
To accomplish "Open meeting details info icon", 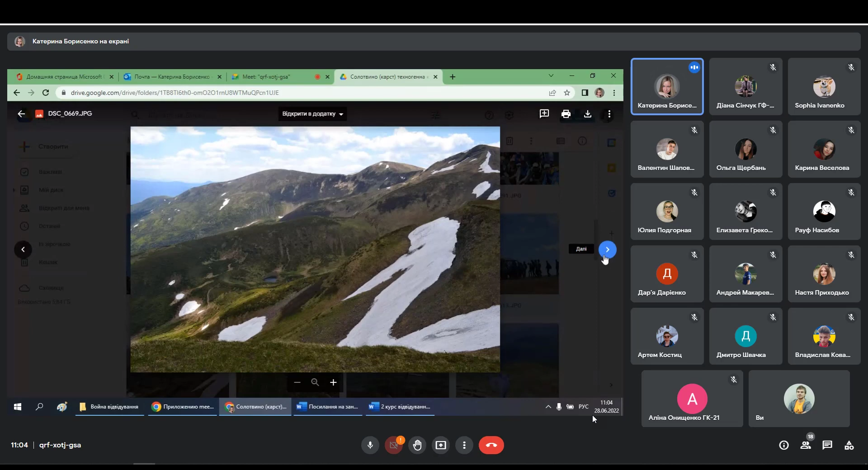I will tap(784, 445).
